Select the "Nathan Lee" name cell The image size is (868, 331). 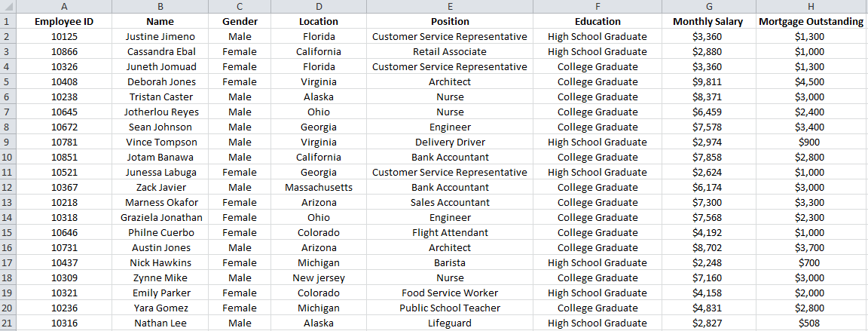(x=160, y=323)
